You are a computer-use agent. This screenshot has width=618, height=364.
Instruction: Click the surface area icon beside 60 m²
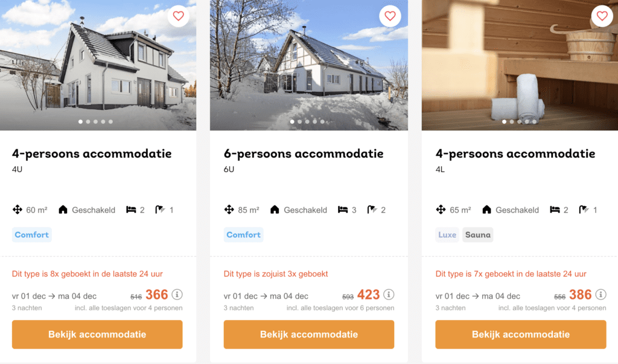pyautogui.click(x=18, y=209)
